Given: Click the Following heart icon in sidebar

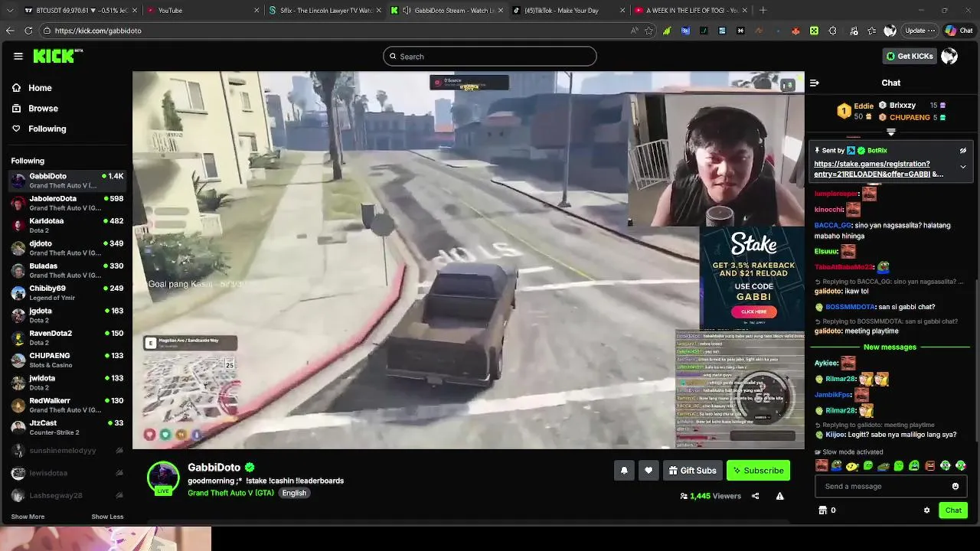Looking at the screenshot, I should click(x=16, y=129).
